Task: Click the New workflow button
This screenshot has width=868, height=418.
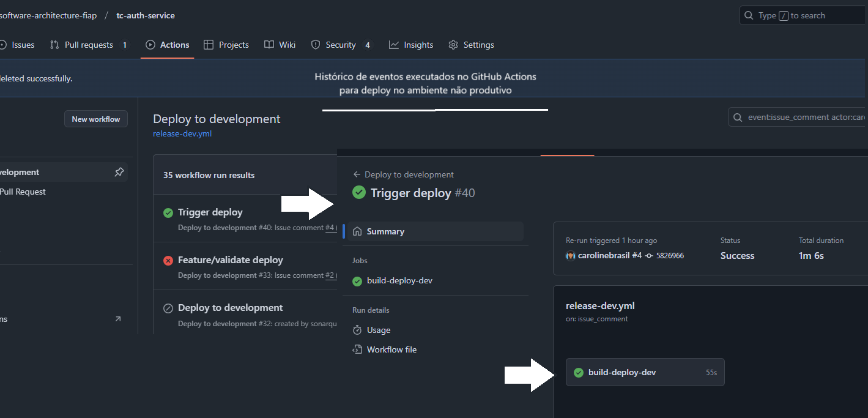Action: tap(96, 119)
